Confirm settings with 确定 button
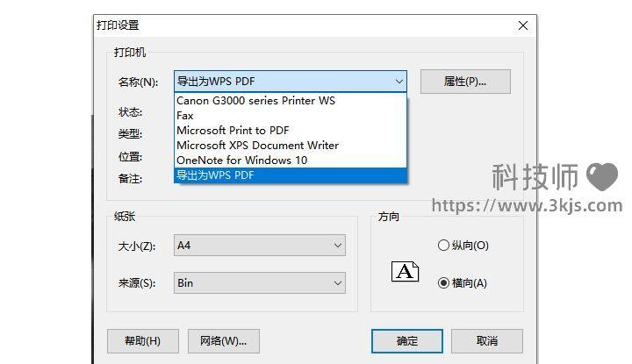This screenshot has height=364, width=632. pos(406,340)
